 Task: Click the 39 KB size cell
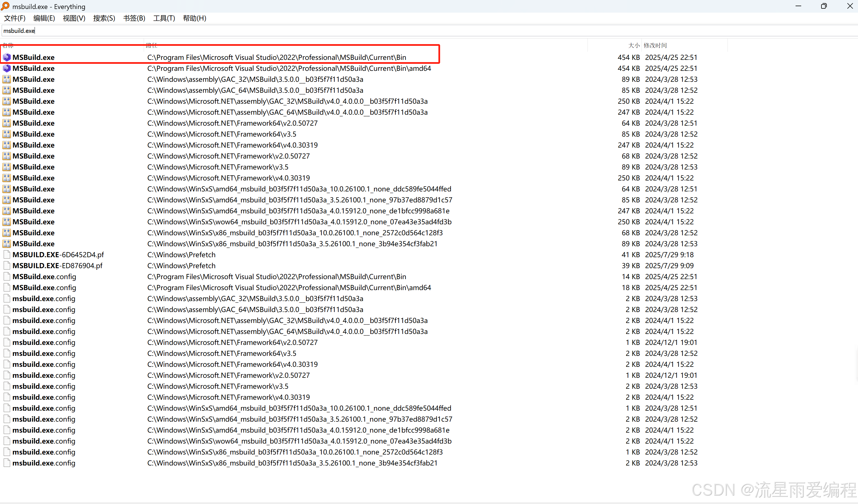[631, 265]
